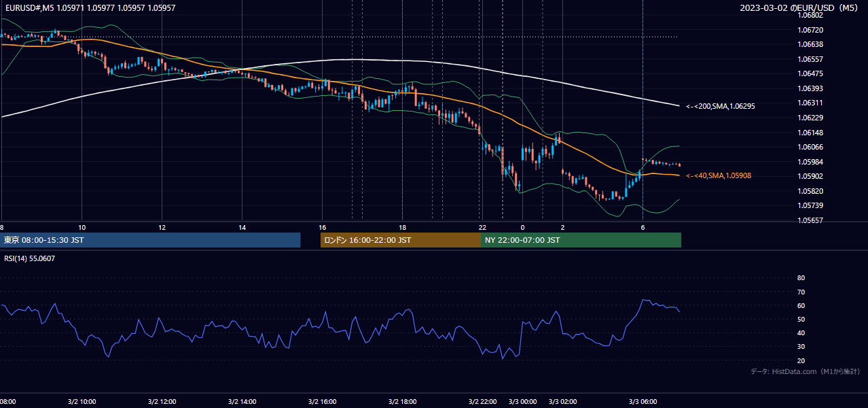Click hour label 16 on the price chart axis
The width and height of the screenshot is (868, 408).
pos(322,227)
